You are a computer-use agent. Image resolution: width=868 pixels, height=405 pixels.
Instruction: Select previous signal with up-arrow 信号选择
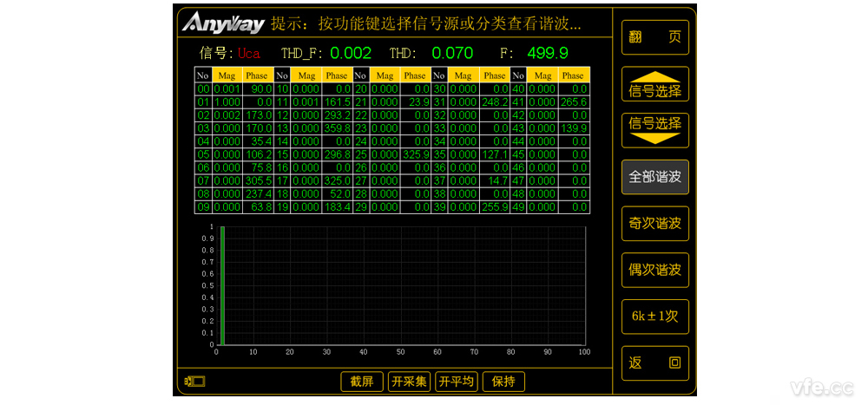[x=655, y=84]
